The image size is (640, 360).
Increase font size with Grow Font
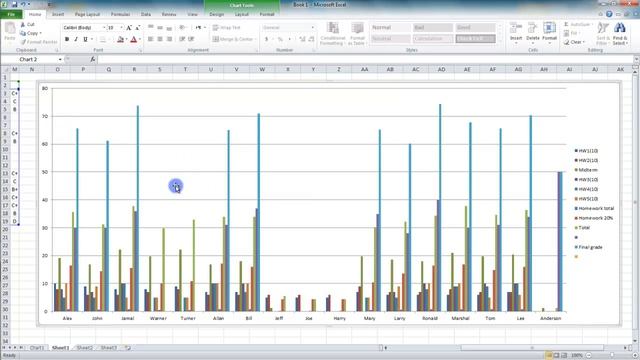click(x=129, y=28)
